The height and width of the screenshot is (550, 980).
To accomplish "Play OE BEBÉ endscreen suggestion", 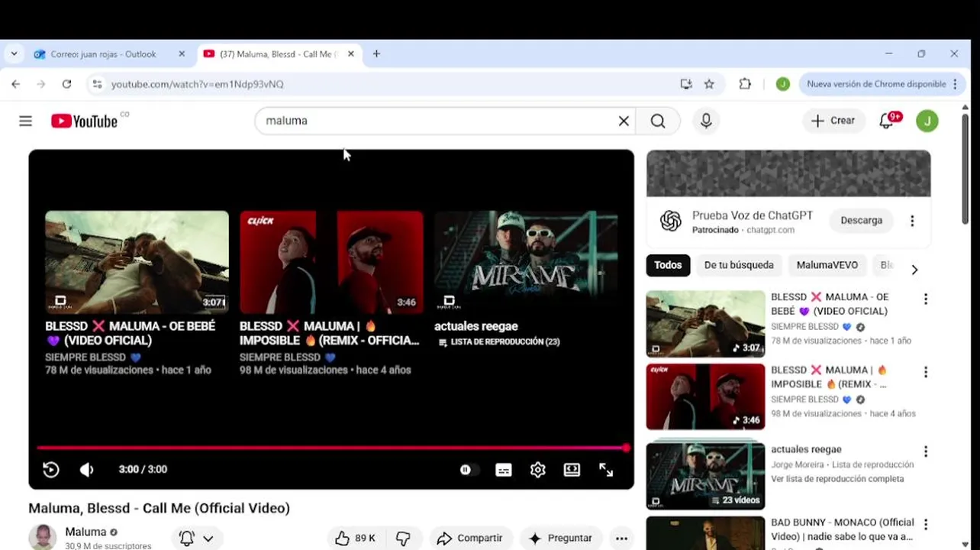I will point(137,262).
